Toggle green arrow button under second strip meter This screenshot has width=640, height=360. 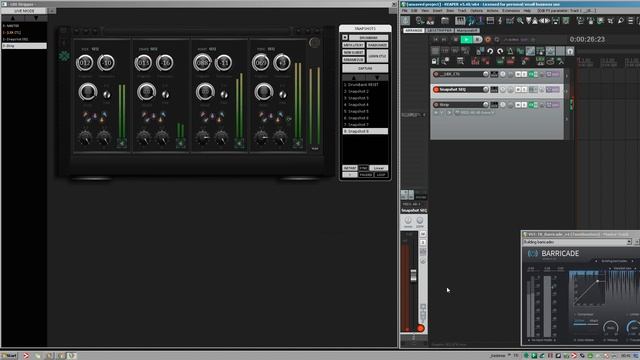(x=180, y=143)
